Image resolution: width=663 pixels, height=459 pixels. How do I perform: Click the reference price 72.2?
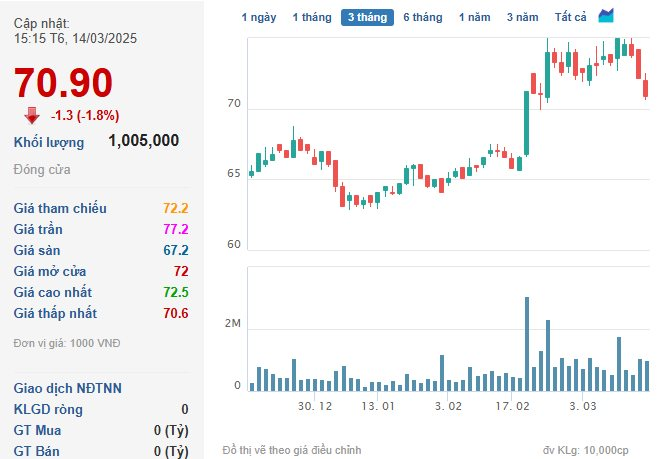176,208
